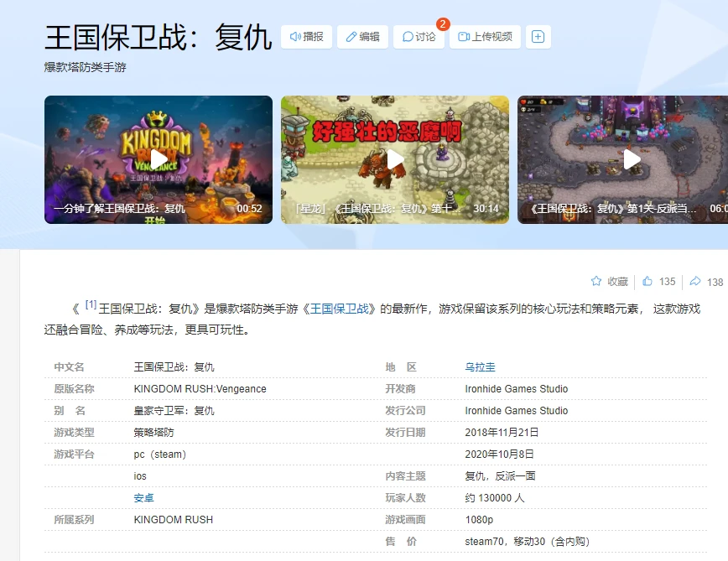The image size is (728, 561).
Task: Open the 王国保卫战 link in the intro paragraph
Action: click(340, 309)
